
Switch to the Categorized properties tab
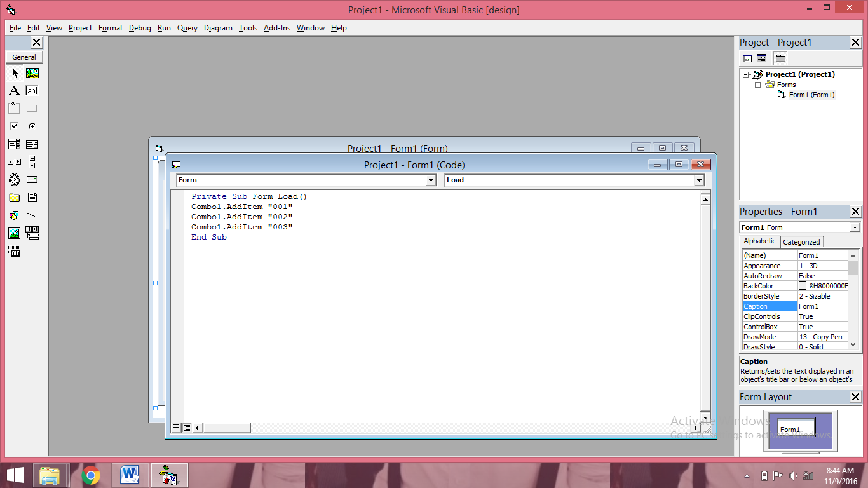801,242
